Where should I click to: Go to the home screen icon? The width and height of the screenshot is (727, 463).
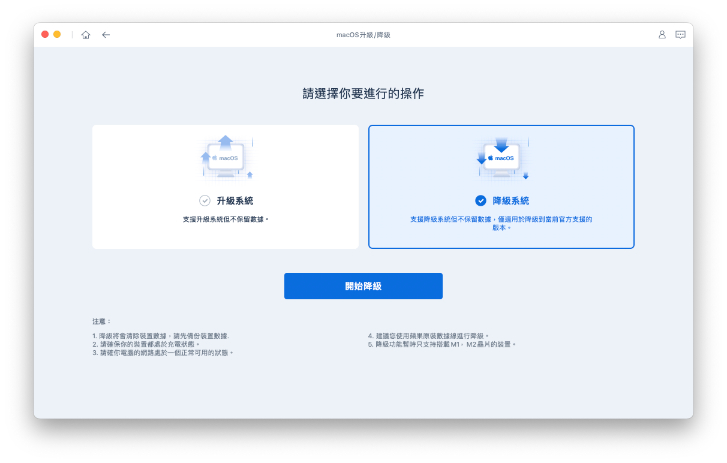[86, 35]
